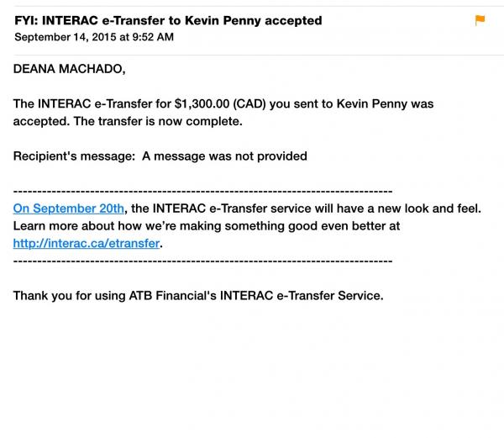The width and height of the screenshot is (504, 438).
Task: Click the word 'accepted' in the subject
Action: [293, 20]
